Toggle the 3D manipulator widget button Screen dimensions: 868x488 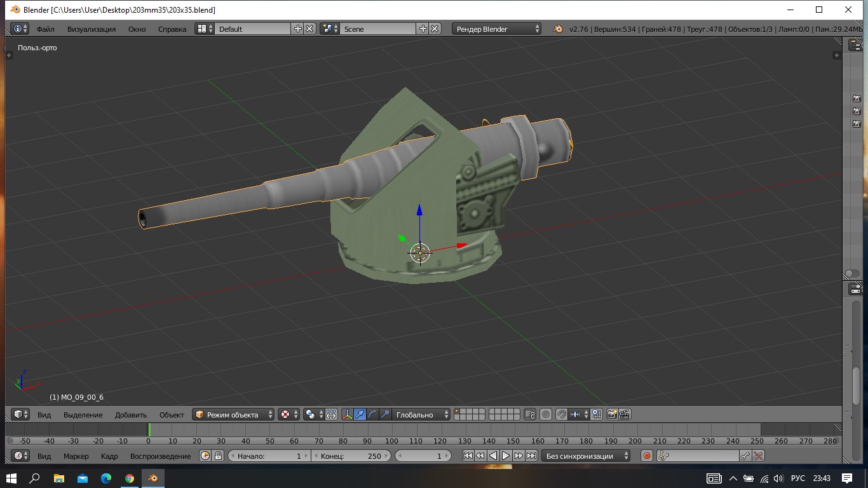(348, 414)
